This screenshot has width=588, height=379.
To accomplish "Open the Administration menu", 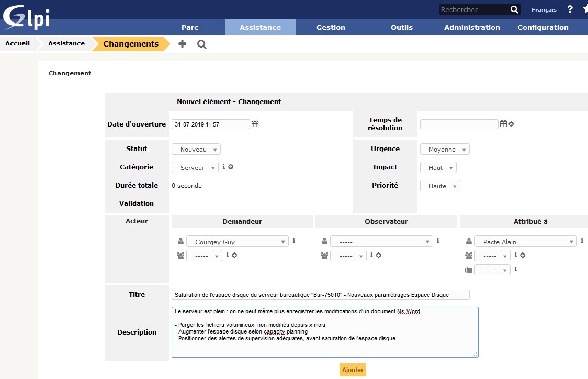I will 472,27.
